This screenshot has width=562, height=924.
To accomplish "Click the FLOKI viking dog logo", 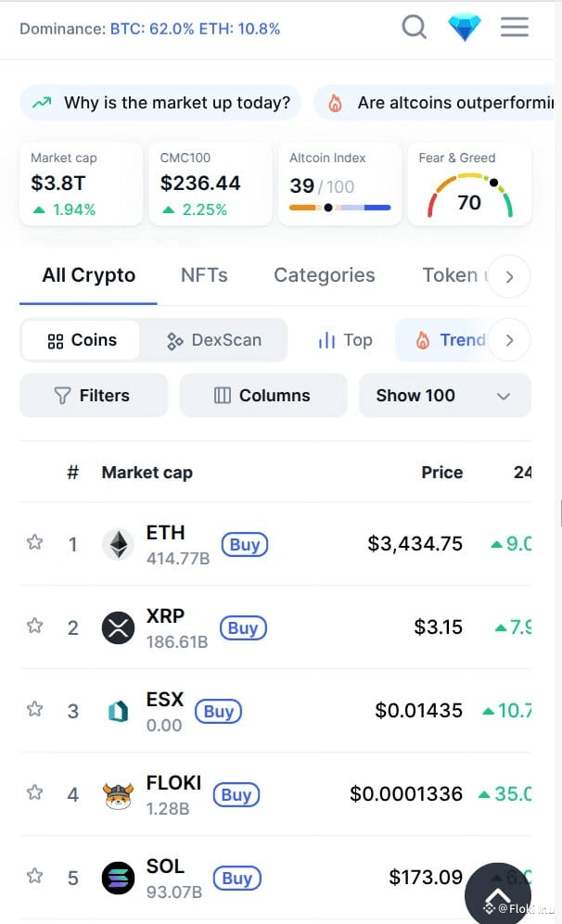I will [119, 795].
